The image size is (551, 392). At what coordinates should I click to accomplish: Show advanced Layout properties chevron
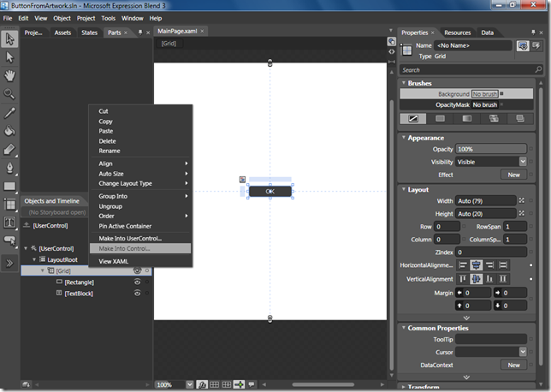pos(466,318)
